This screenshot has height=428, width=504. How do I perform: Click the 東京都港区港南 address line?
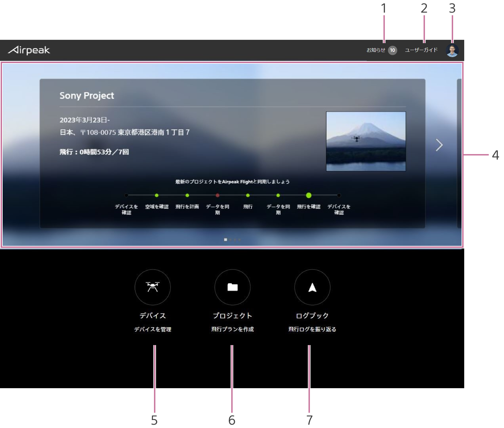pyautogui.click(x=125, y=132)
